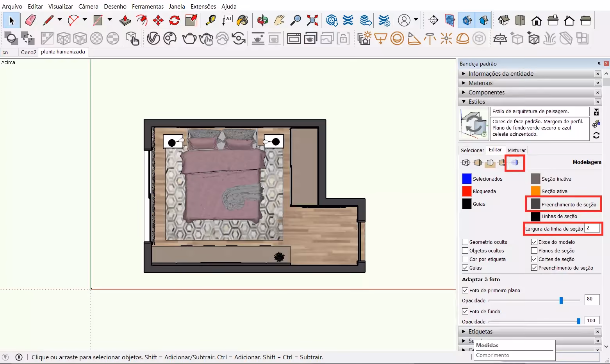This screenshot has width=610, height=364.
Task: Enable Objetos ocultos checkbox
Action: click(465, 250)
